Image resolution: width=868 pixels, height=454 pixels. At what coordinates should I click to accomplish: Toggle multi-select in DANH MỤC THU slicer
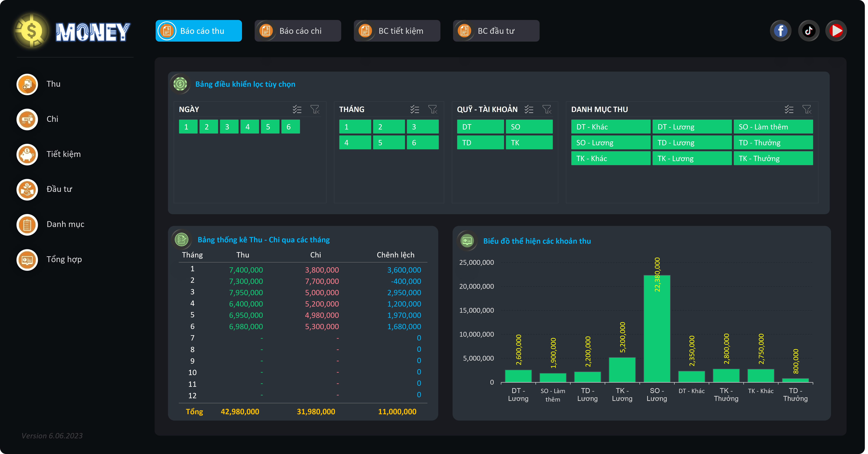[x=789, y=110]
